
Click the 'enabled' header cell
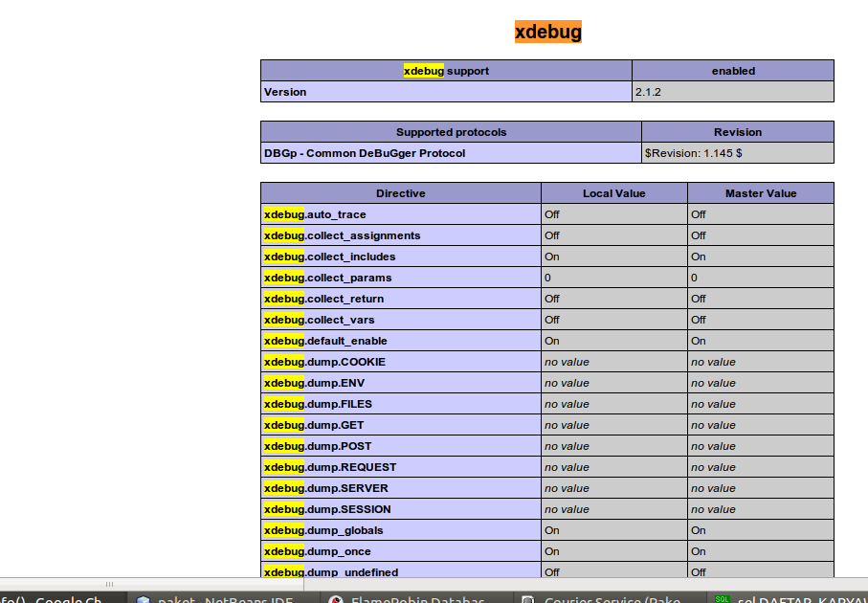(733, 71)
